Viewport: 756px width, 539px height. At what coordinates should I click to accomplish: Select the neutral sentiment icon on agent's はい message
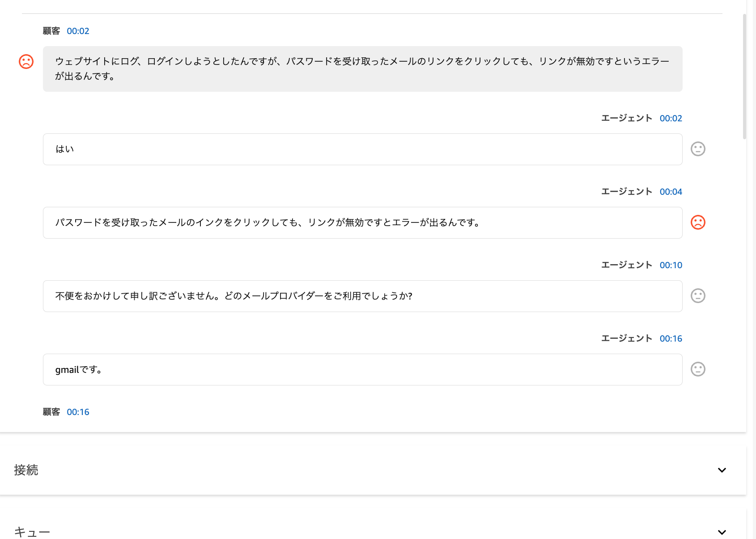698,149
